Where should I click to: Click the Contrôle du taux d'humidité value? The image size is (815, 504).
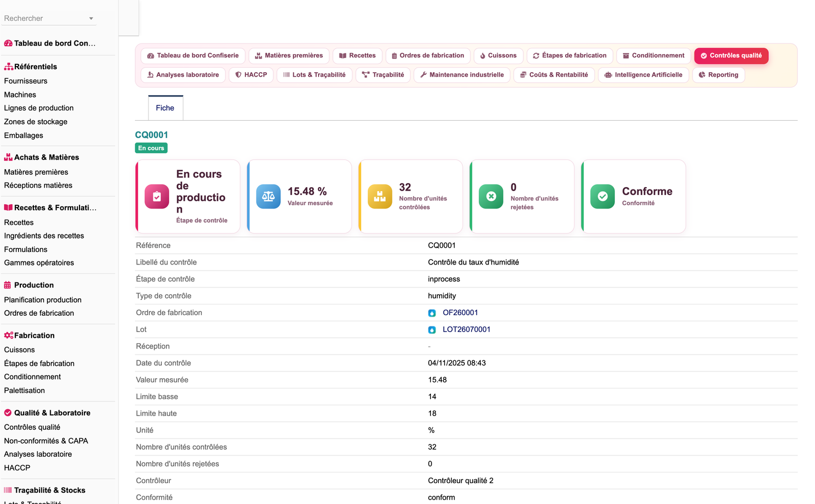point(474,263)
